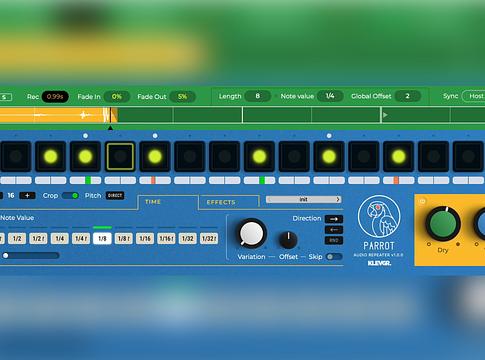Open the Length field showing 8
This screenshot has height=360, width=485.
pyautogui.click(x=257, y=96)
